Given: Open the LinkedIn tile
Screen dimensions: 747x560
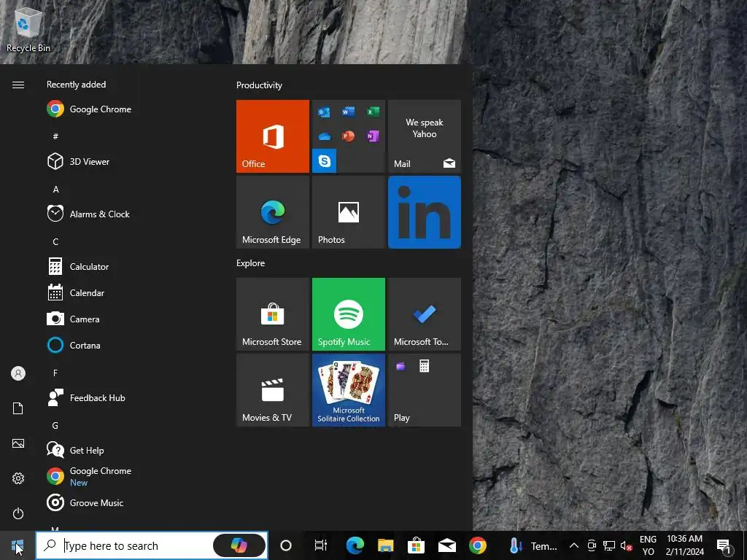Looking at the screenshot, I should 425,212.
